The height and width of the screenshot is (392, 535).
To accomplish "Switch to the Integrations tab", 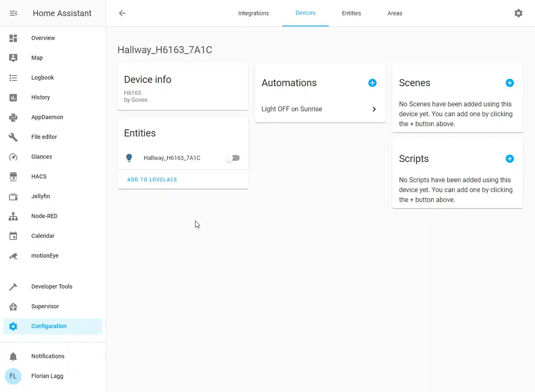I will [x=253, y=13].
